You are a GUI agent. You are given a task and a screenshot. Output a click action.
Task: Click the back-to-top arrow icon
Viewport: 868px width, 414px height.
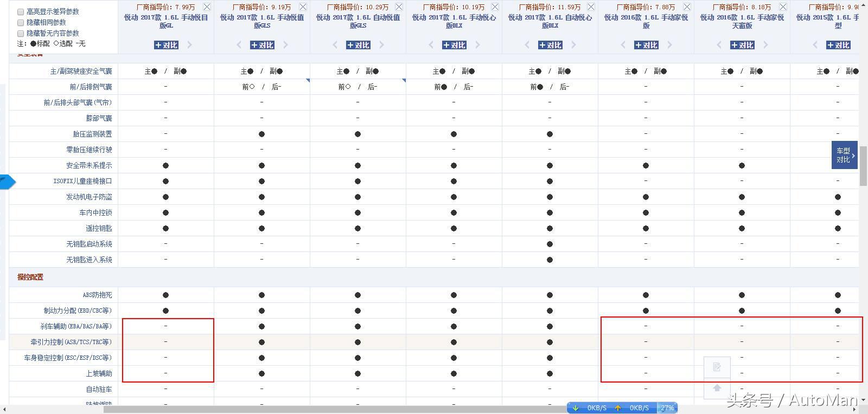pos(717,388)
